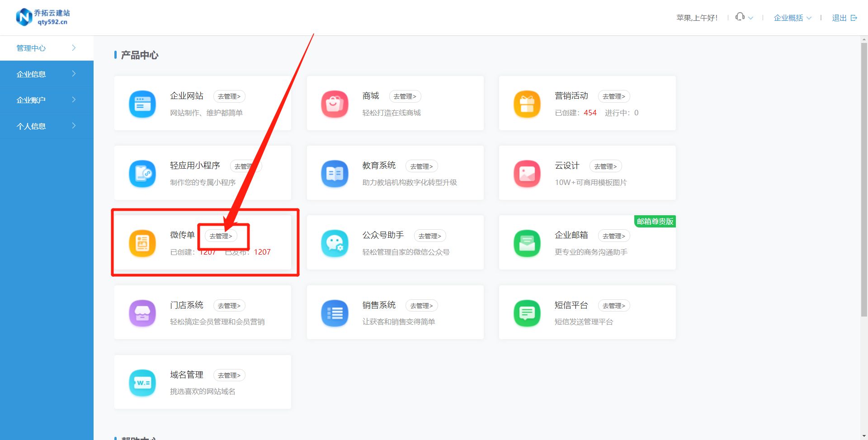Click the 企业邮箱 envelope icon
Image resolution: width=868 pixels, height=440 pixels.
[x=526, y=243]
